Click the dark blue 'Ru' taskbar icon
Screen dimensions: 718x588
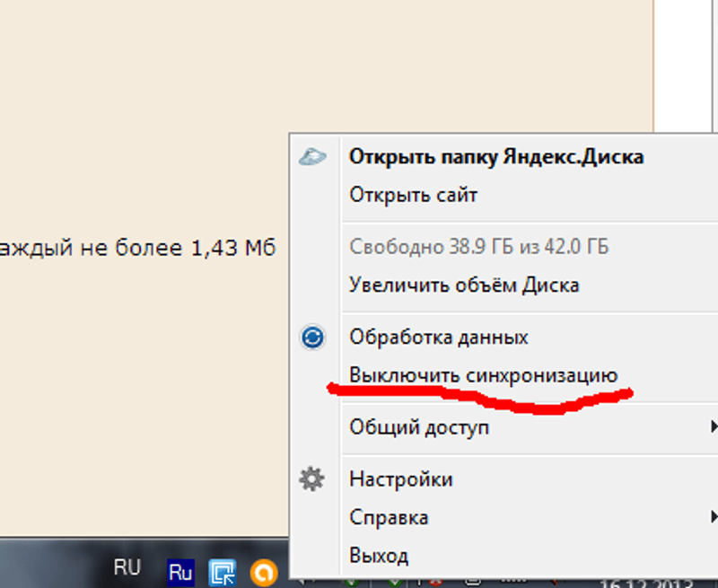point(180,573)
